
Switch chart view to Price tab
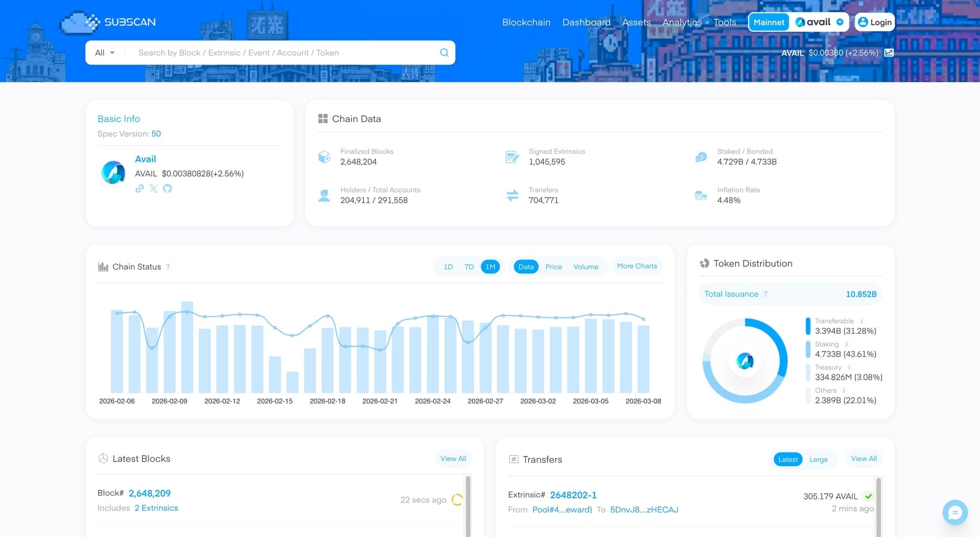click(x=553, y=267)
